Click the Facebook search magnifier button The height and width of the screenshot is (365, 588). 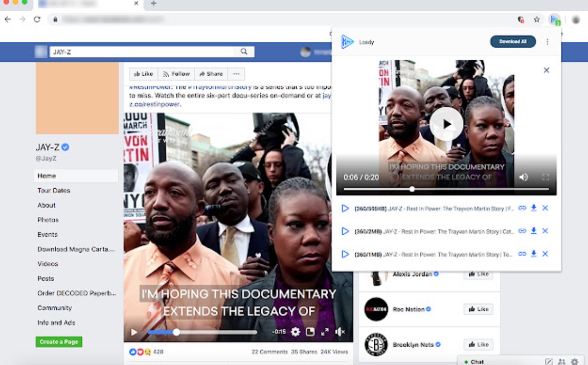[244, 51]
